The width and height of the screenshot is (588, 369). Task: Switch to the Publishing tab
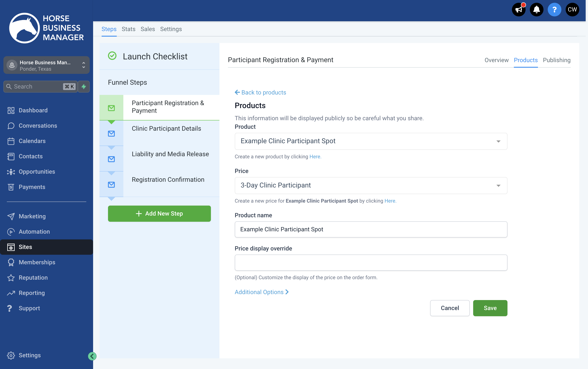pos(556,60)
